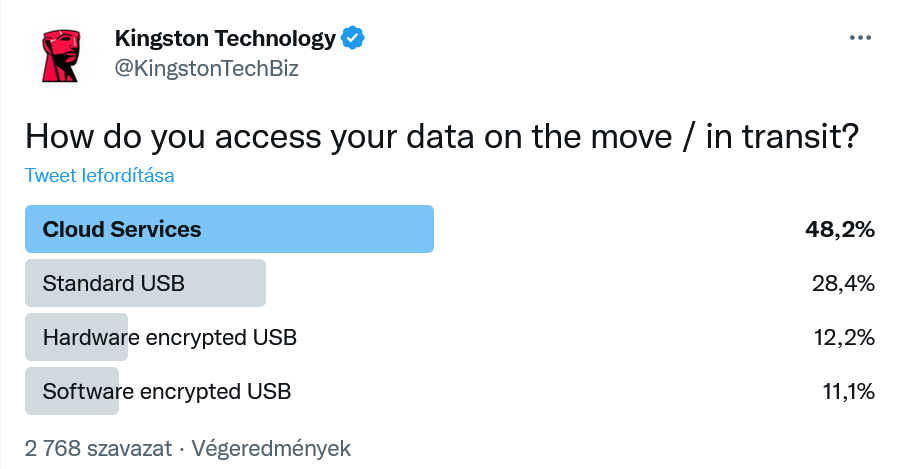
Task: Click the "Végeredmények" final results text
Action: [x=271, y=447]
